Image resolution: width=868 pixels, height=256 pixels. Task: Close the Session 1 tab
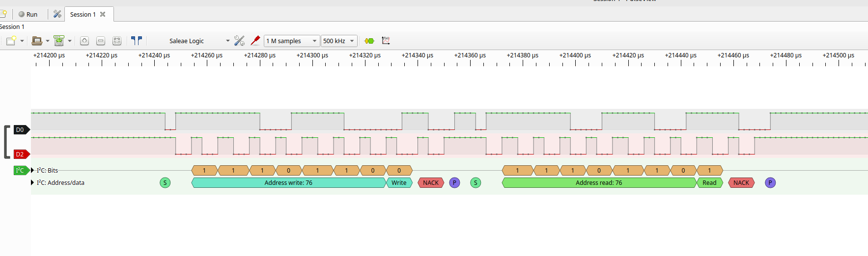tap(103, 14)
